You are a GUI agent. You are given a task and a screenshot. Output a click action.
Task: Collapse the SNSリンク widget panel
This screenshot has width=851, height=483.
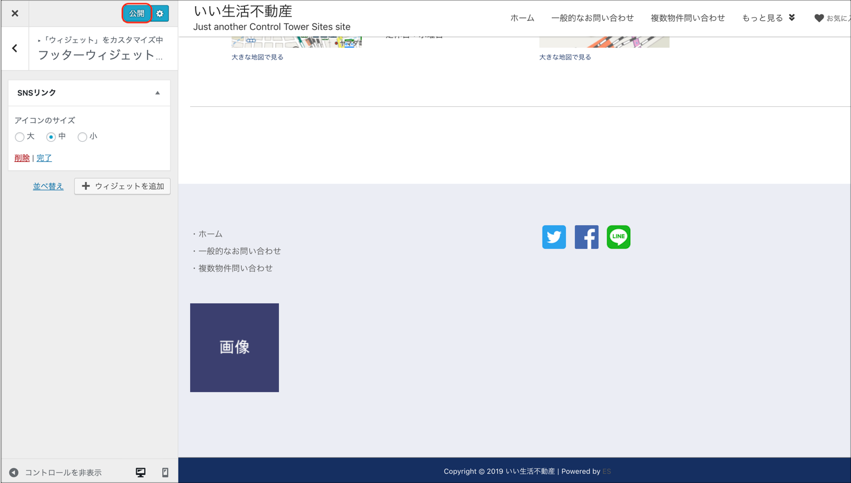(x=157, y=93)
